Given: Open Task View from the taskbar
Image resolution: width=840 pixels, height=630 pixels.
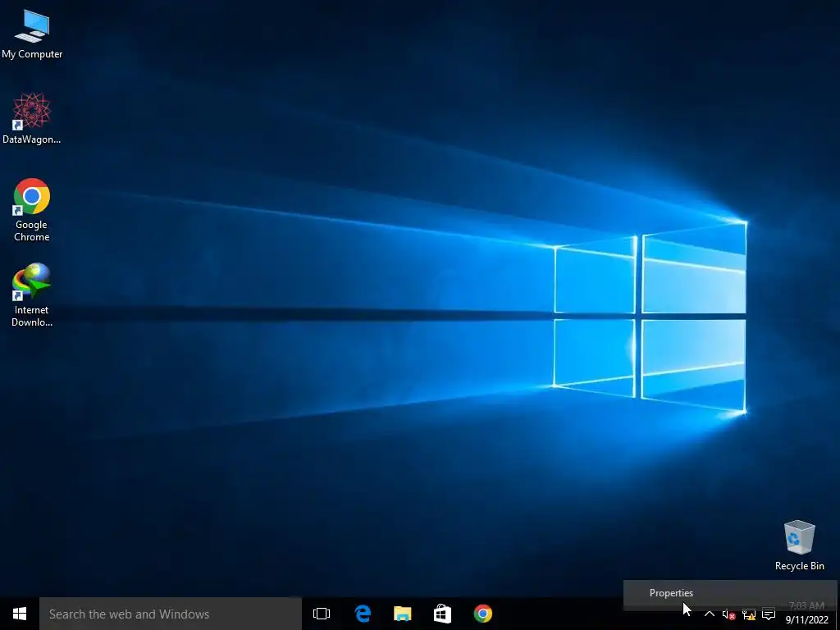Looking at the screenshot, I should click(x=322, y=614).
